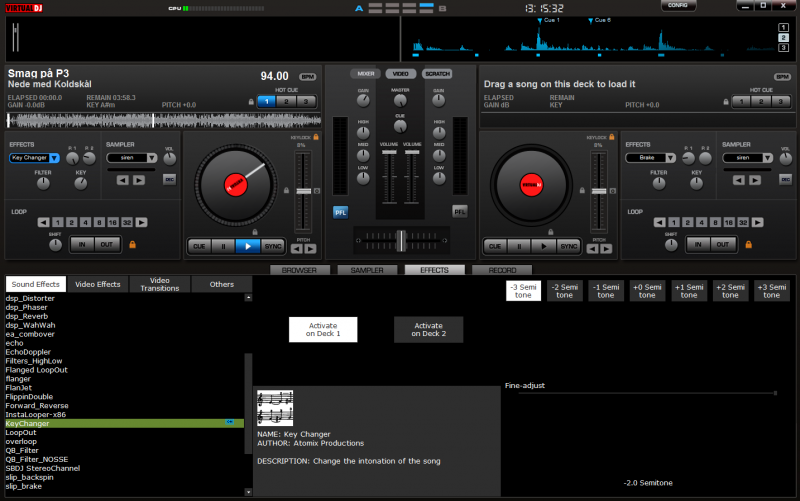Viewport: 800px width, 501px height.
Task: Open the CONFIG settings
Action: click(x=678, y=5)
